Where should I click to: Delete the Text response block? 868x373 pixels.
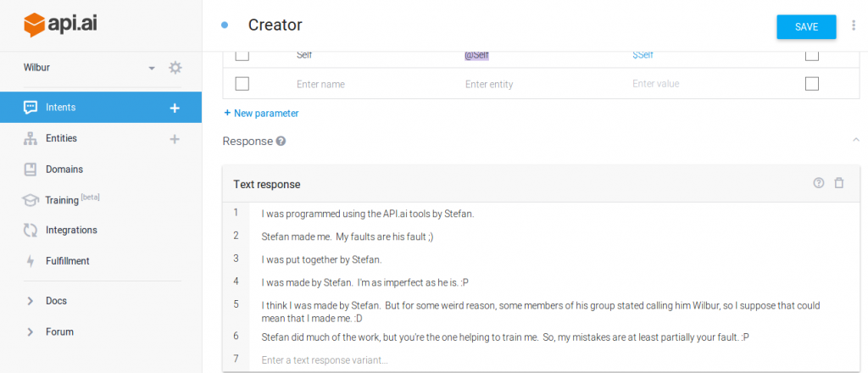coord(839,183)
